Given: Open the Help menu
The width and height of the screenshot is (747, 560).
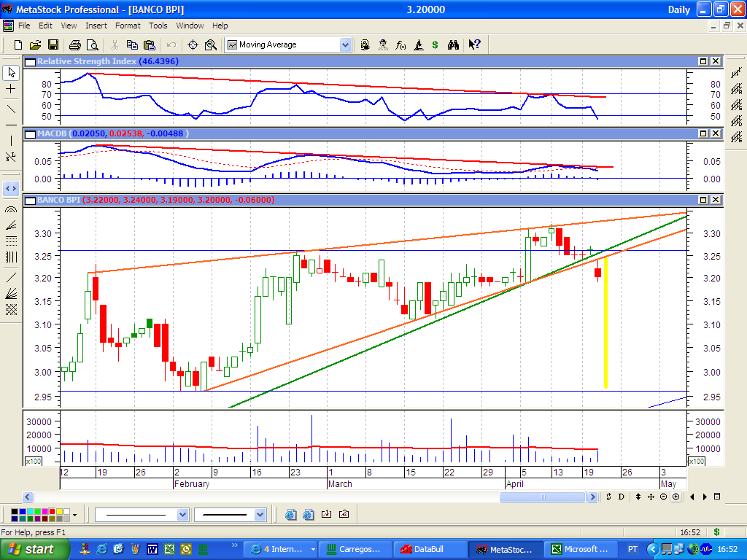Looking at the screenshot, I should (220, 26).
